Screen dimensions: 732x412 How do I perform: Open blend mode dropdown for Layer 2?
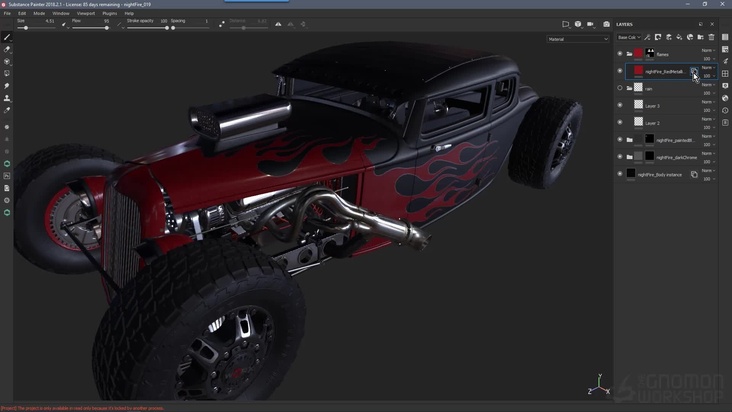(706, 119)
